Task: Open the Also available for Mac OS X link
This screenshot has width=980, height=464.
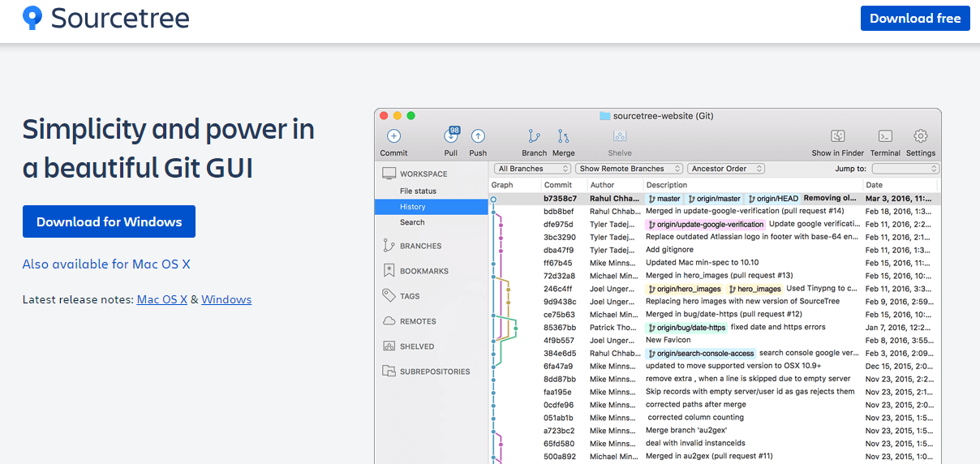Action: [x=106, y=264]
